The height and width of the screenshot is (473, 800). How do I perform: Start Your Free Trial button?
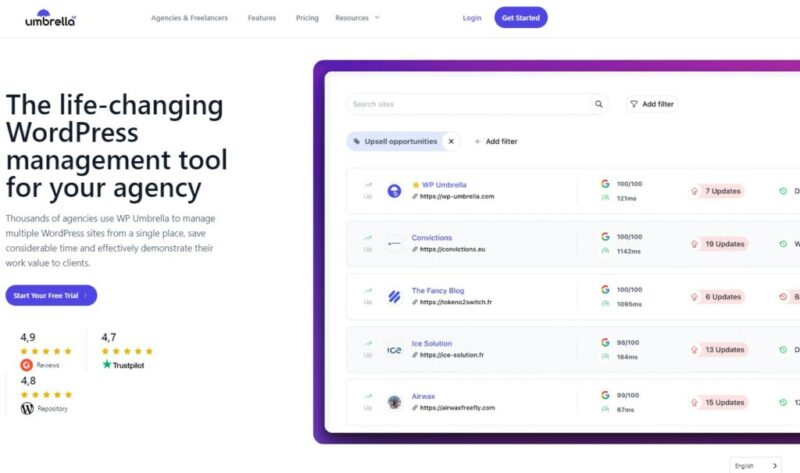(51, 295)
